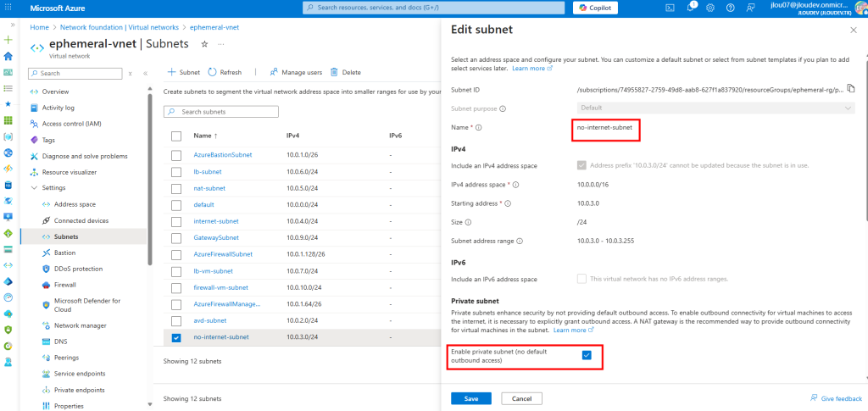Viewport: 868px width, 411px height.
Task: Add a new Subnet with plus button
Action: click(183, 72)
